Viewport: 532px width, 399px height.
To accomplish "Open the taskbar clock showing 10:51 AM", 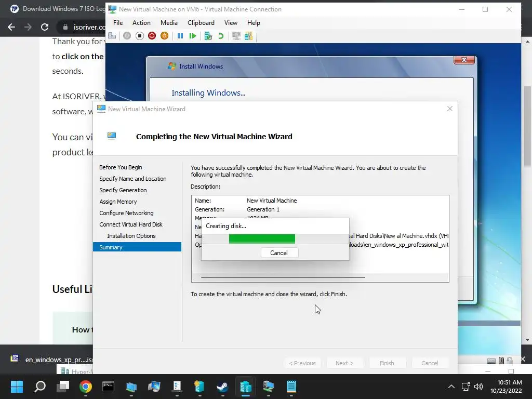I will (x=506, y=387).
